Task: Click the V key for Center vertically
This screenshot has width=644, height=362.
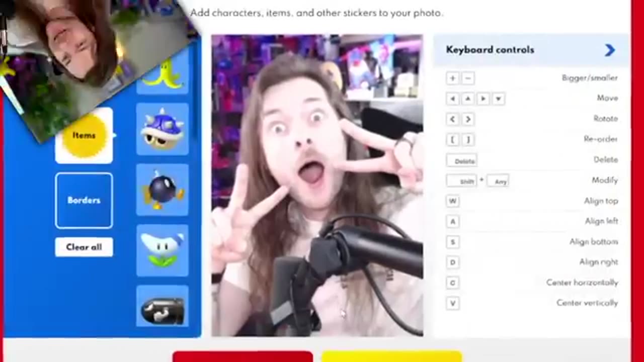Action: (x=452, y=303)
